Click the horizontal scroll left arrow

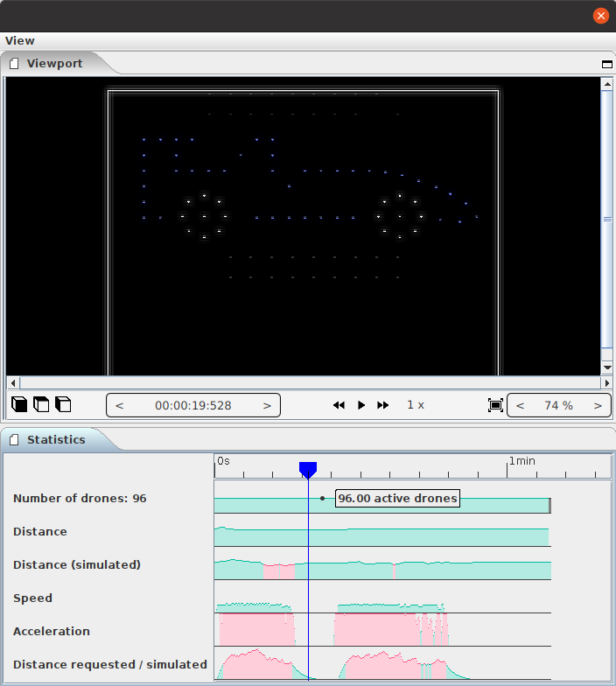point(12,383)
